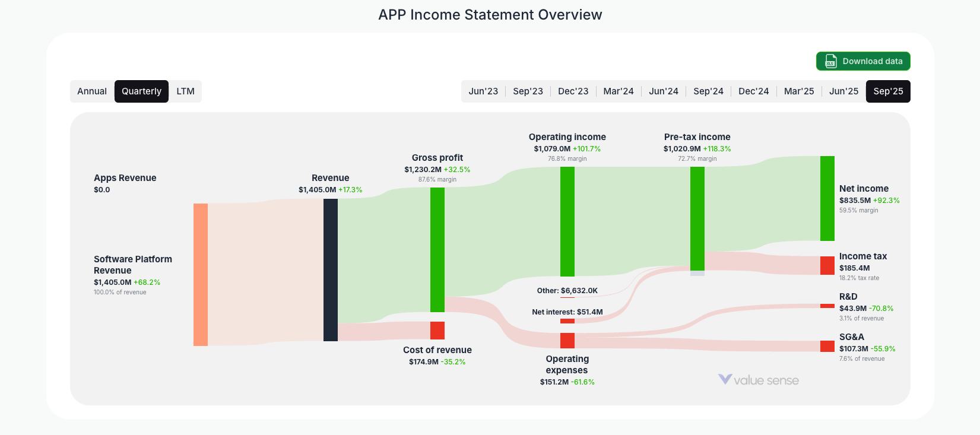Select the red Cost of revenue node

pos(437,329)
